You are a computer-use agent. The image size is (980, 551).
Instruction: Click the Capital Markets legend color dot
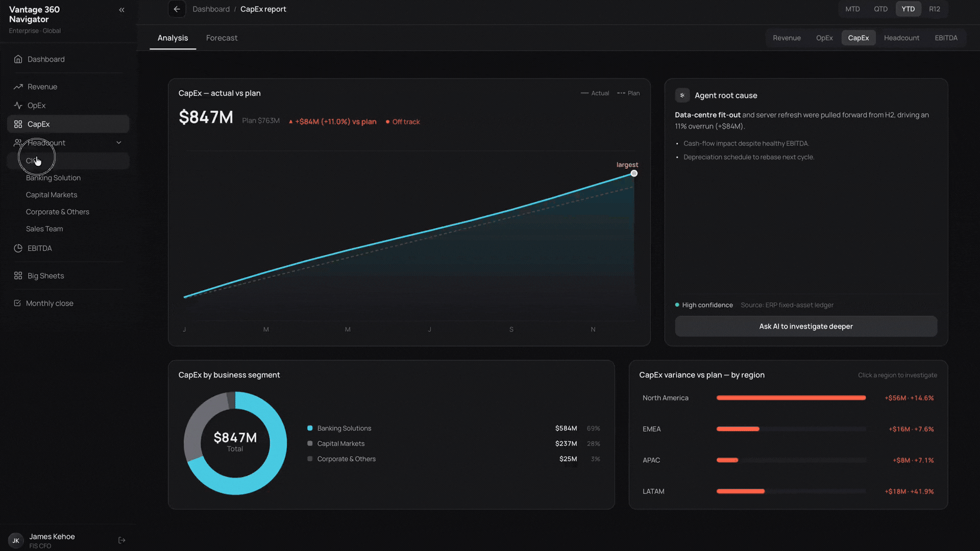[310, 443]
